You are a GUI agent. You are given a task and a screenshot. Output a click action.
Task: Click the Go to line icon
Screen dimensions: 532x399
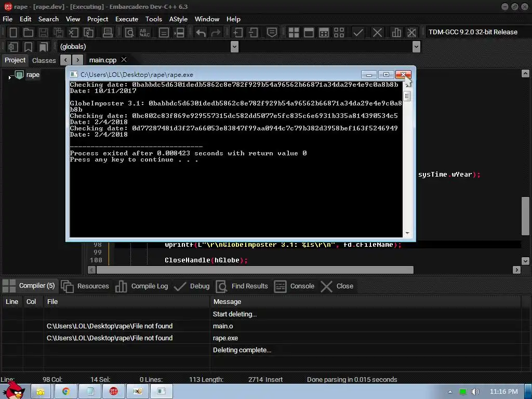(x=179, y=33)
